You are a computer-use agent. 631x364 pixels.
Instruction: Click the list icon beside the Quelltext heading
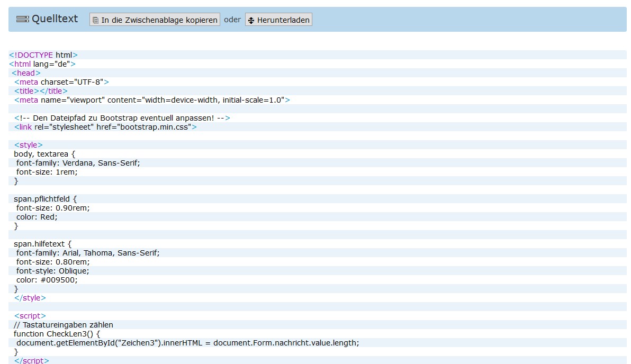coord(22,19)
